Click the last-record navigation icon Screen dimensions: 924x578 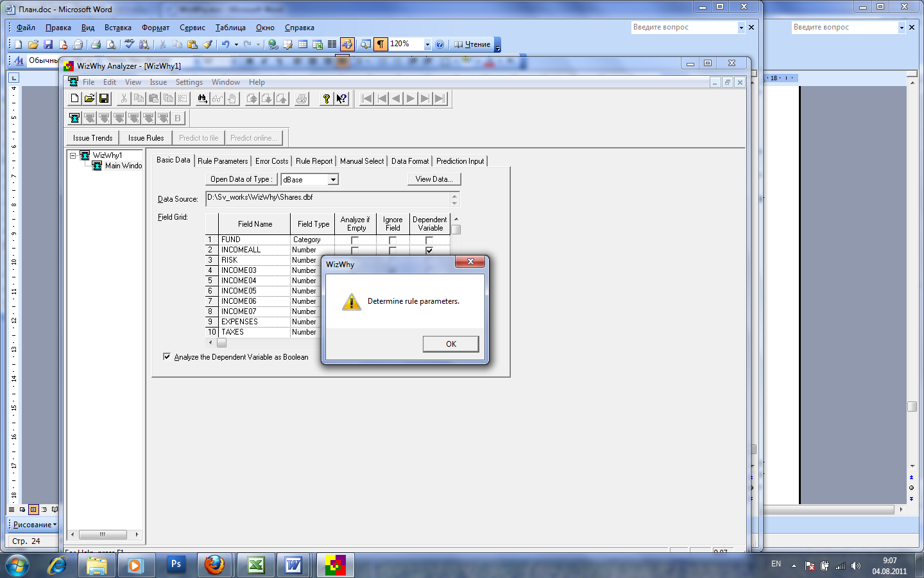tap(440, 98)
